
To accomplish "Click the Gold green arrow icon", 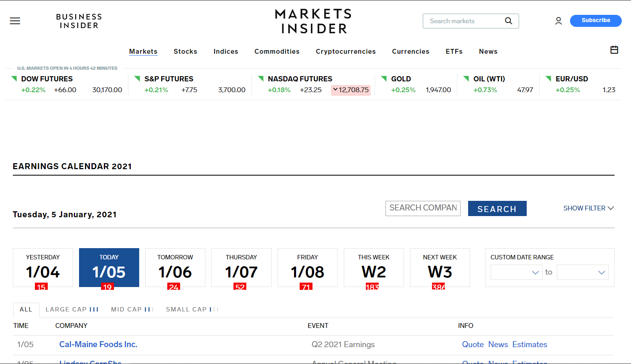I will [x=384, y=78].
